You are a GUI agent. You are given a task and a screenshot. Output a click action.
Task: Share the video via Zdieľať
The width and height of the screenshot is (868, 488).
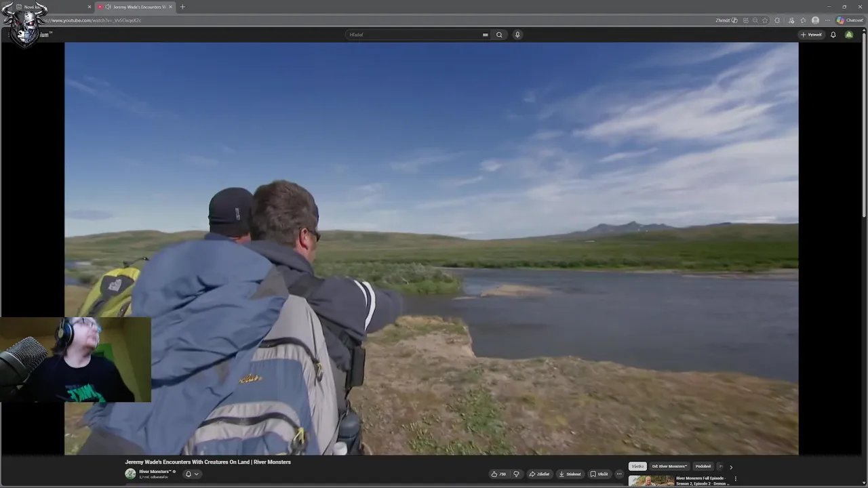pyautogui.click(x=539, y=474)
